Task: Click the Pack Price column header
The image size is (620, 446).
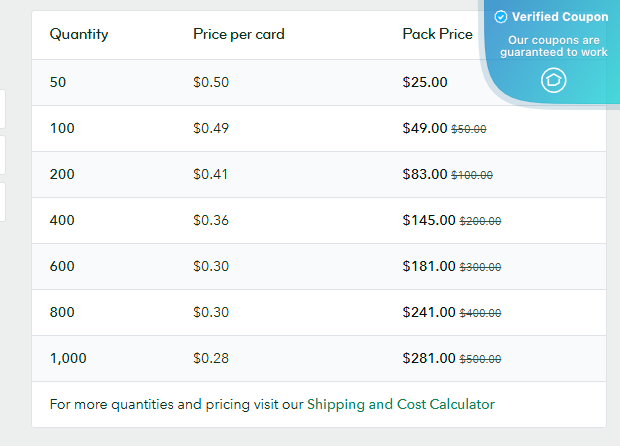Action: [437, 34]
